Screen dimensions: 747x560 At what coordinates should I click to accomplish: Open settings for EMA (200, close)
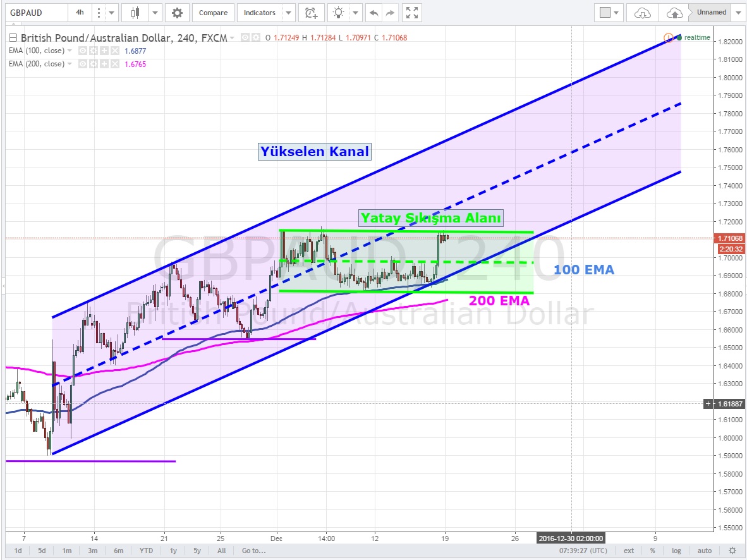94,64
